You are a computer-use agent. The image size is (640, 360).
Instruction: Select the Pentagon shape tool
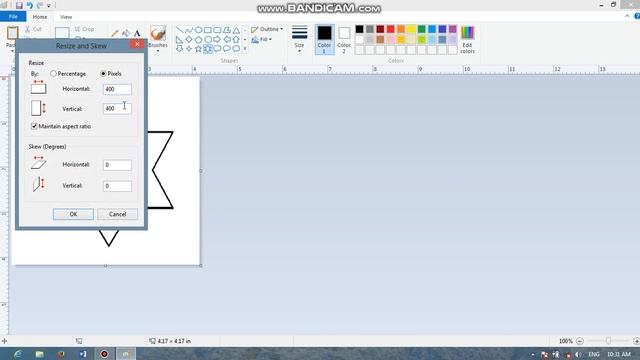198,40
